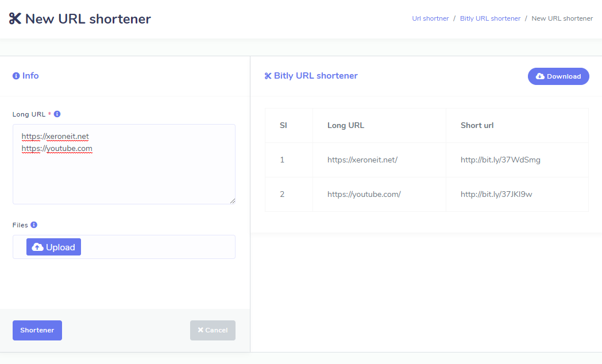Click the info tooltip icon beside Long URL
The image size is (602, 364).
57,114
